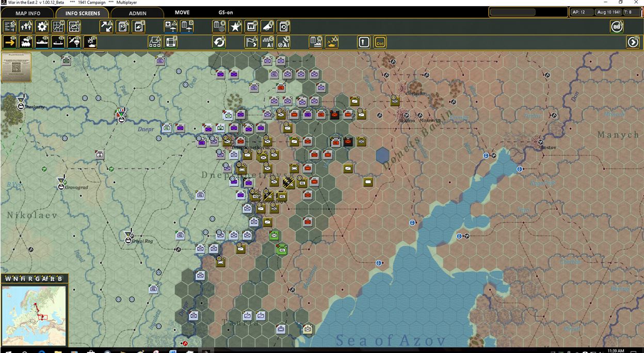Click the circular refresh arrows icon

point(219,42)
